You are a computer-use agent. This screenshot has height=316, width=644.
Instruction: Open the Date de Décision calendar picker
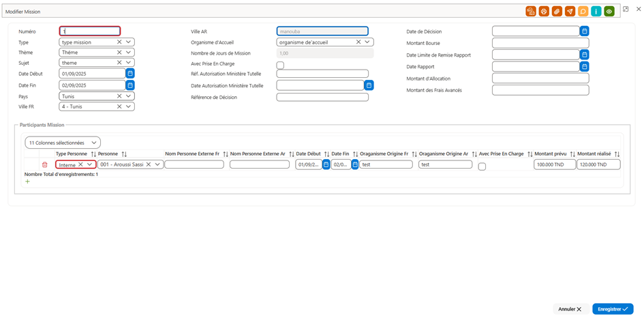pos(585,31)
